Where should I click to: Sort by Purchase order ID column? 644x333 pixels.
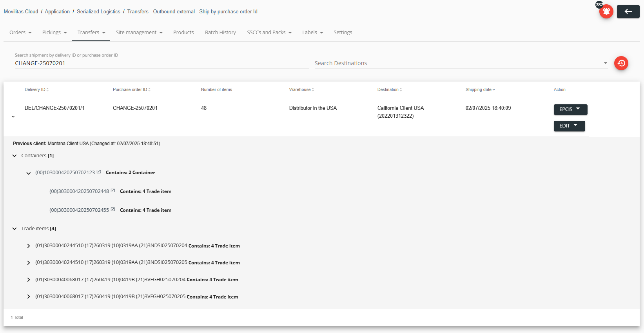coord(131,90)
